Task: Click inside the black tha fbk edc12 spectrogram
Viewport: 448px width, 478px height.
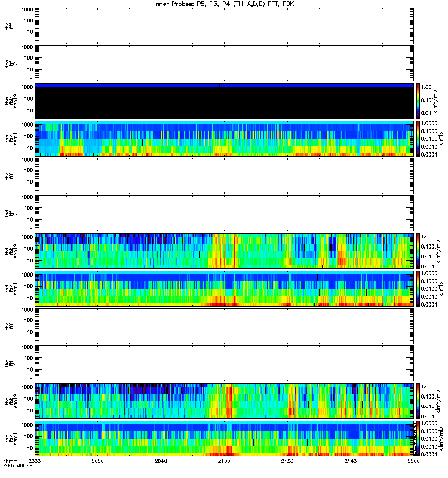Action: (224, 102)
